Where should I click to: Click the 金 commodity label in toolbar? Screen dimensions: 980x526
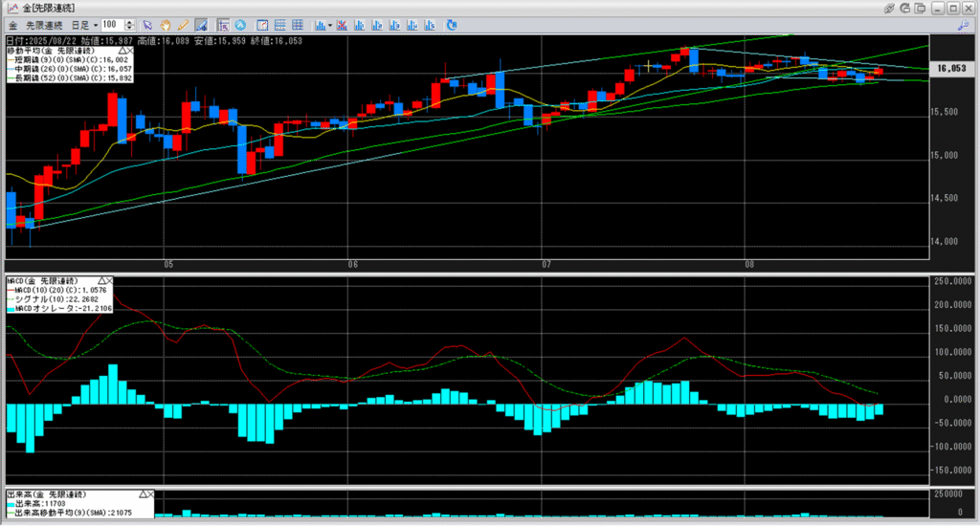coord(13,26)
